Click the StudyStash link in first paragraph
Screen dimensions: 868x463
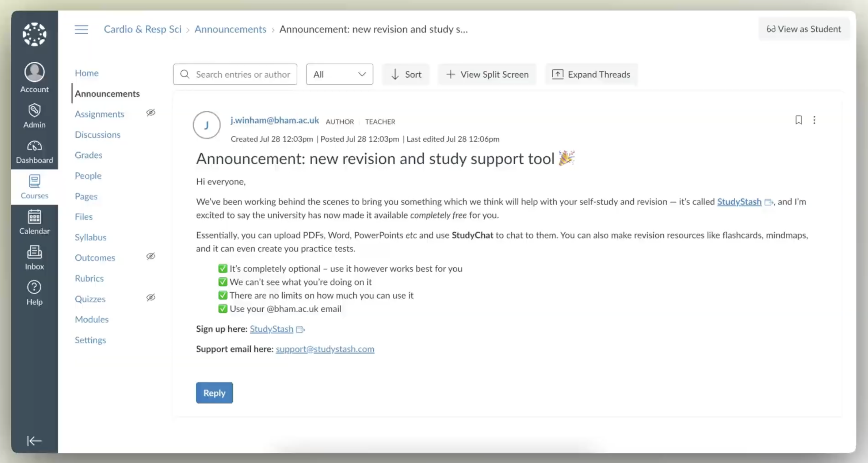coord(739,202)
